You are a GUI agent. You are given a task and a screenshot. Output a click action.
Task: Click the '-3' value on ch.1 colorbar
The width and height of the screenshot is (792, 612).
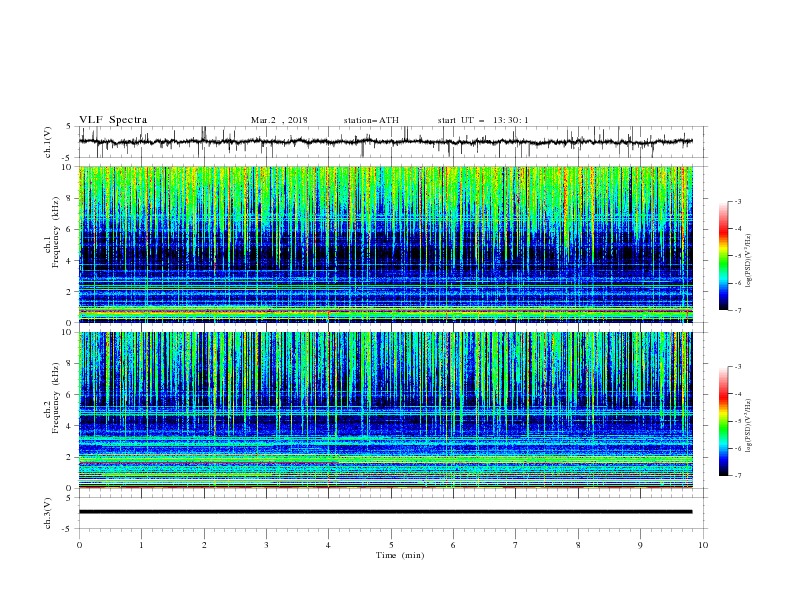click(737, 201)
